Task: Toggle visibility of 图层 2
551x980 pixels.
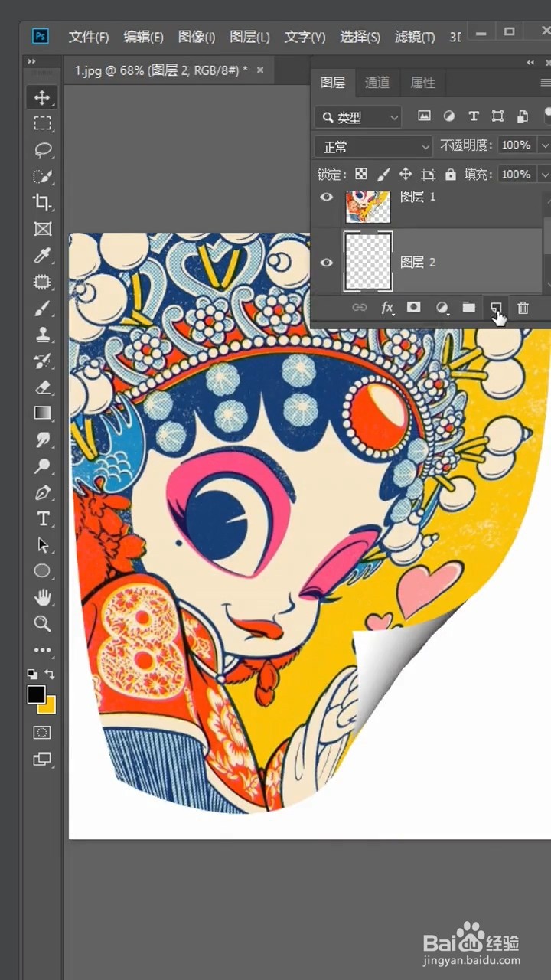Action: (327, 263)
